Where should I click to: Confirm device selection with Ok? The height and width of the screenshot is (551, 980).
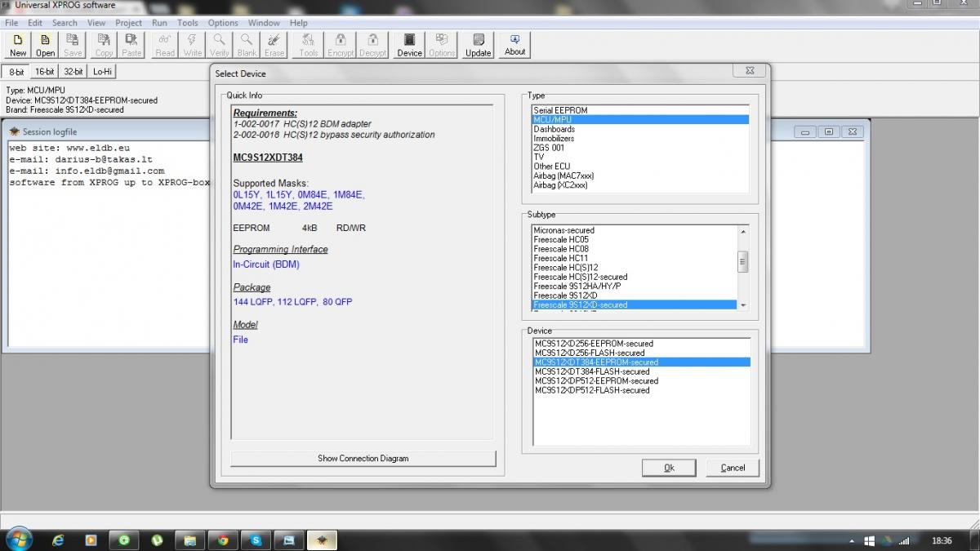(669, 468)
